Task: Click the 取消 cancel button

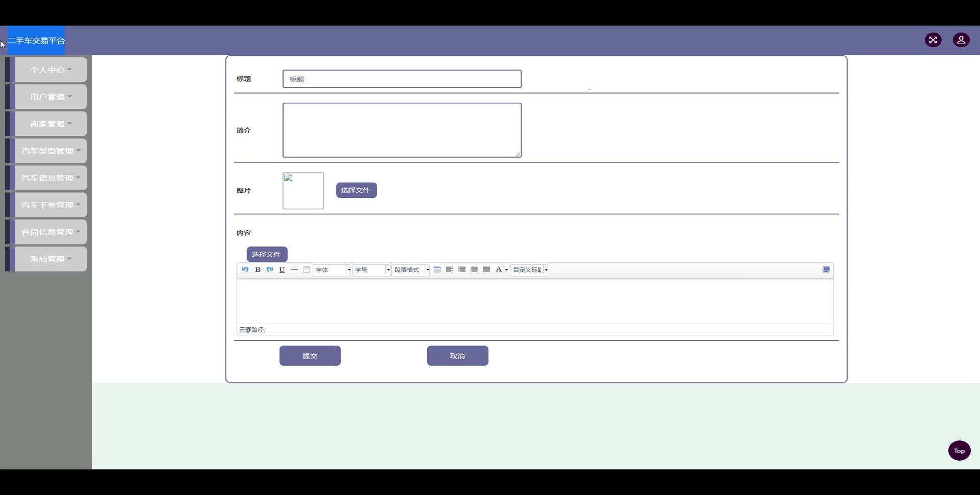Action: [x=458, y=356]
